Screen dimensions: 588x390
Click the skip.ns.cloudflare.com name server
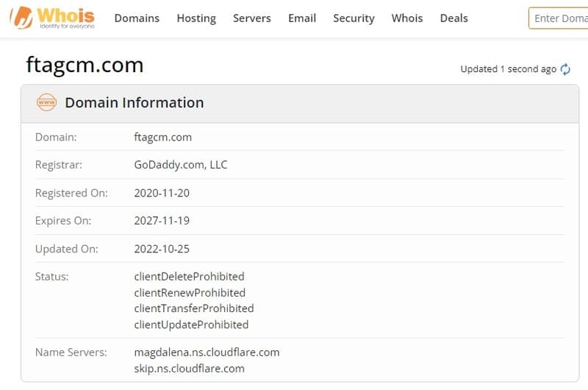point(189,368)
